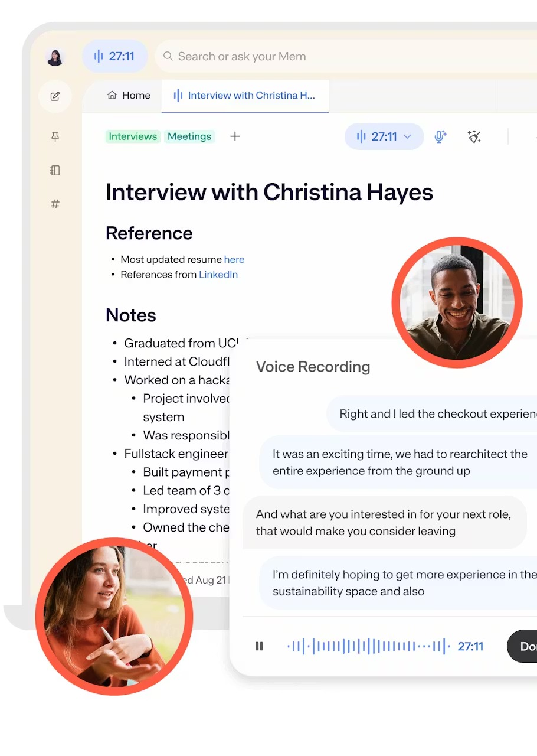Click the microphone voice mode icon
This screenshot has width=537, height=756.
440,137
